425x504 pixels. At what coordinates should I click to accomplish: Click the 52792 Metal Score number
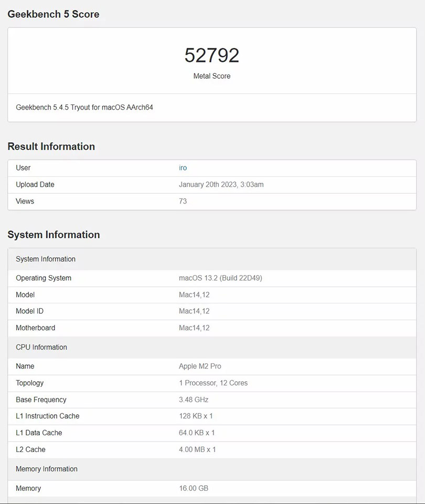(212, 56)
